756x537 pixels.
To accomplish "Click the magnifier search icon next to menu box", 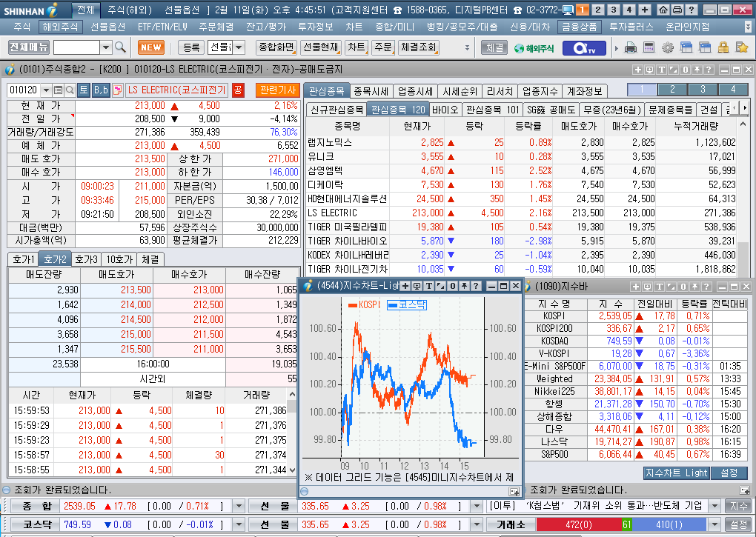I will tap(120, 47).
